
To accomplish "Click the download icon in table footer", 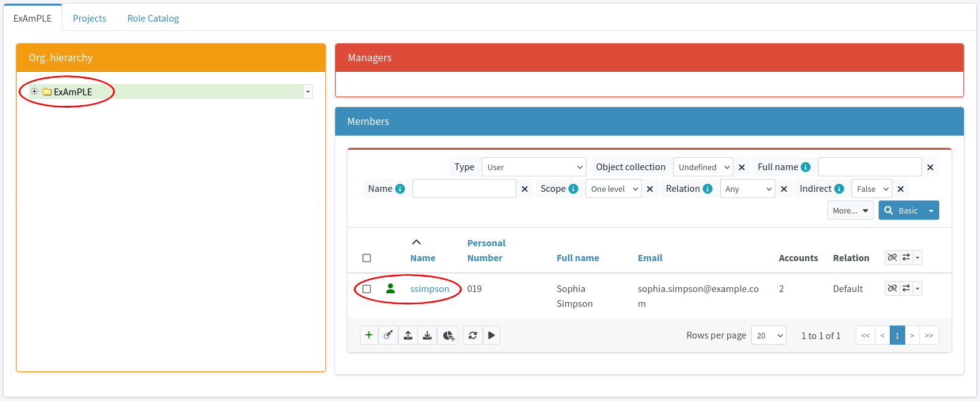I will (427, 335).
